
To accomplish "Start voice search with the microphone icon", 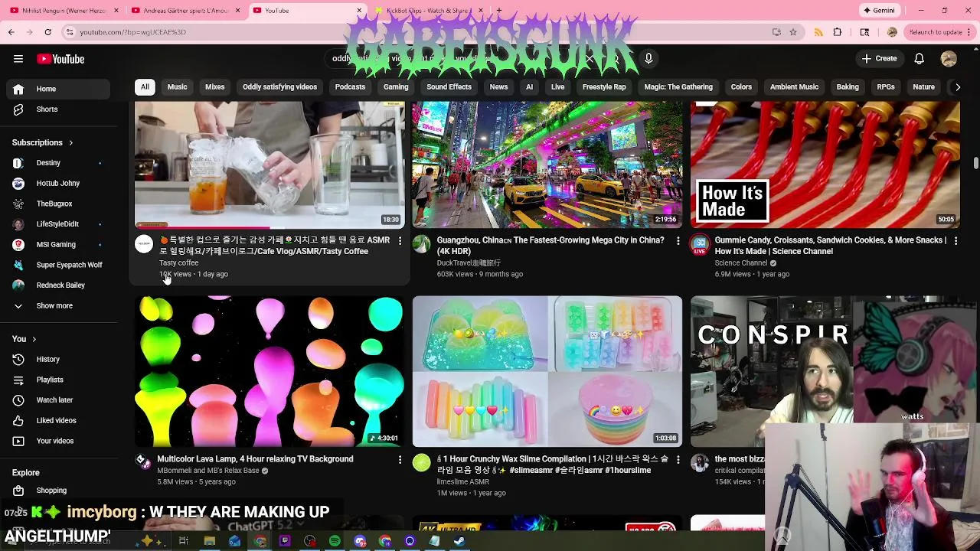I will point(648,58).
